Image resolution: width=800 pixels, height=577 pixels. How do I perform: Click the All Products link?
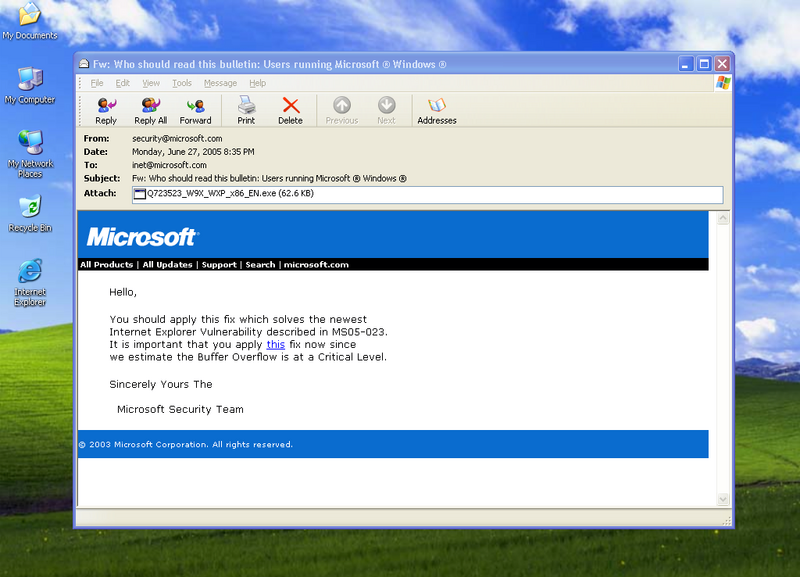(106, 265)
